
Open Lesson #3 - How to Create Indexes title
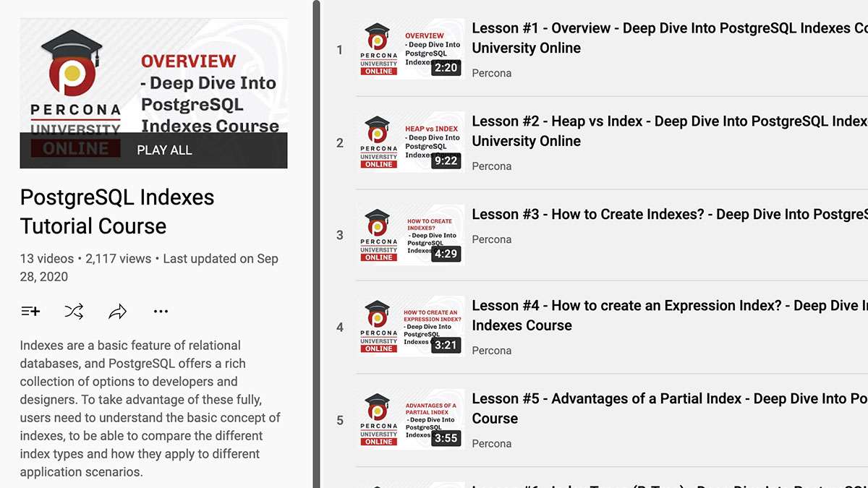[x=670, y=214]
